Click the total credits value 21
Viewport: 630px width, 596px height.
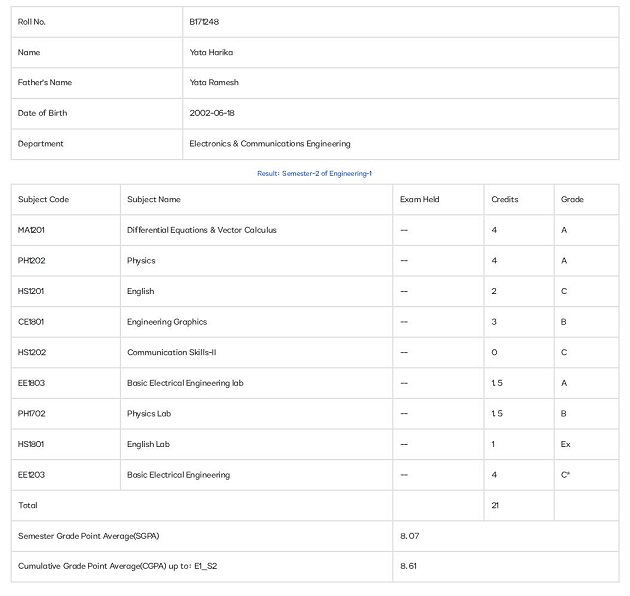pyautogui.click(x=495, y=505)
